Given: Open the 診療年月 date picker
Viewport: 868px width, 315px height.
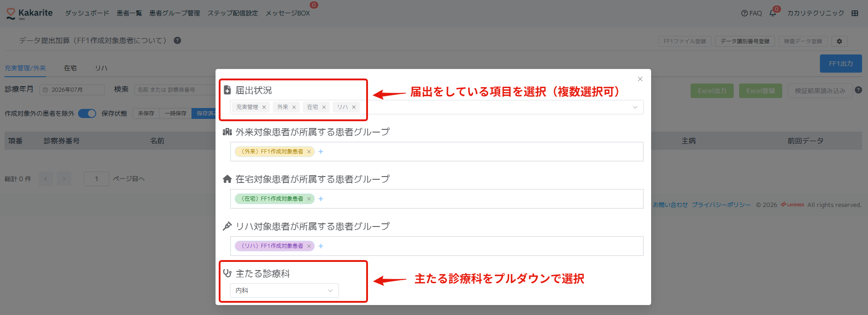Looking at the screenshot, I should point(72,90).
